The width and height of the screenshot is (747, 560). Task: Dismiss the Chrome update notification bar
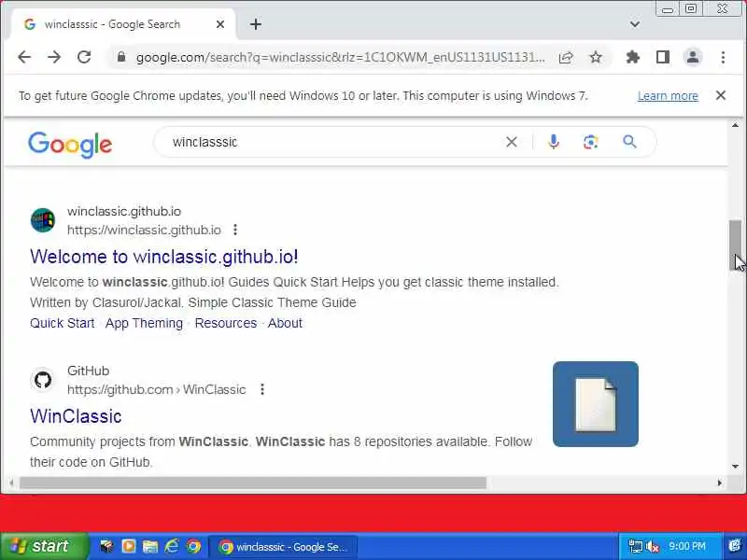pyautogui.click(x=721, y=95)
